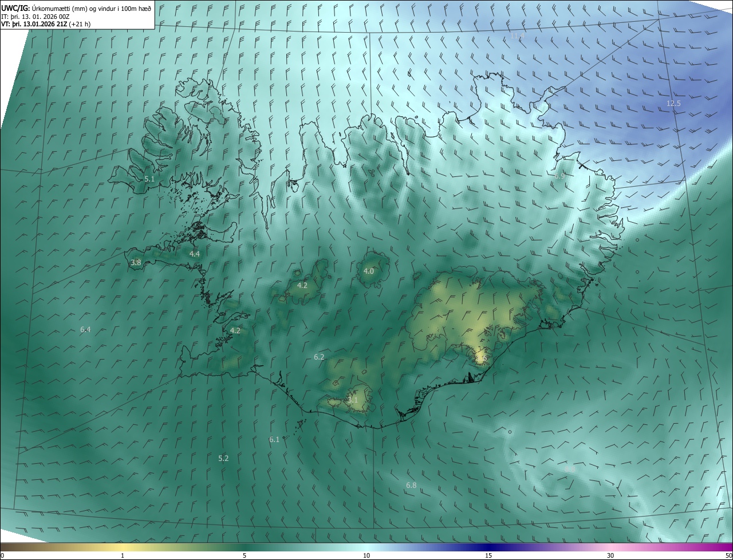
Task: Click the 6.8 value south of Iceland
Action: tap(411, 486)
